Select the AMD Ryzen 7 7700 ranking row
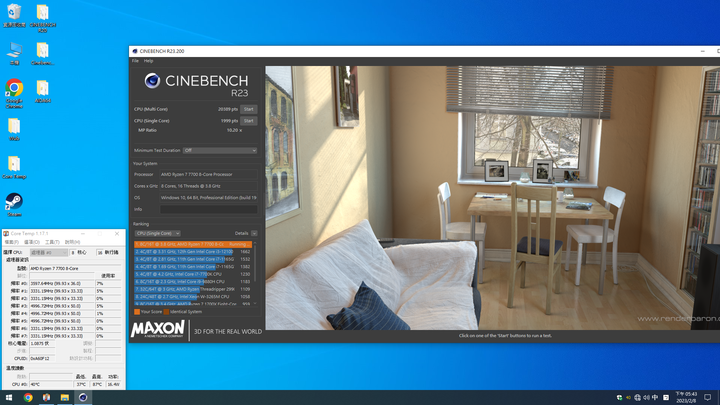720x405 pixels. tap(193, 244)
